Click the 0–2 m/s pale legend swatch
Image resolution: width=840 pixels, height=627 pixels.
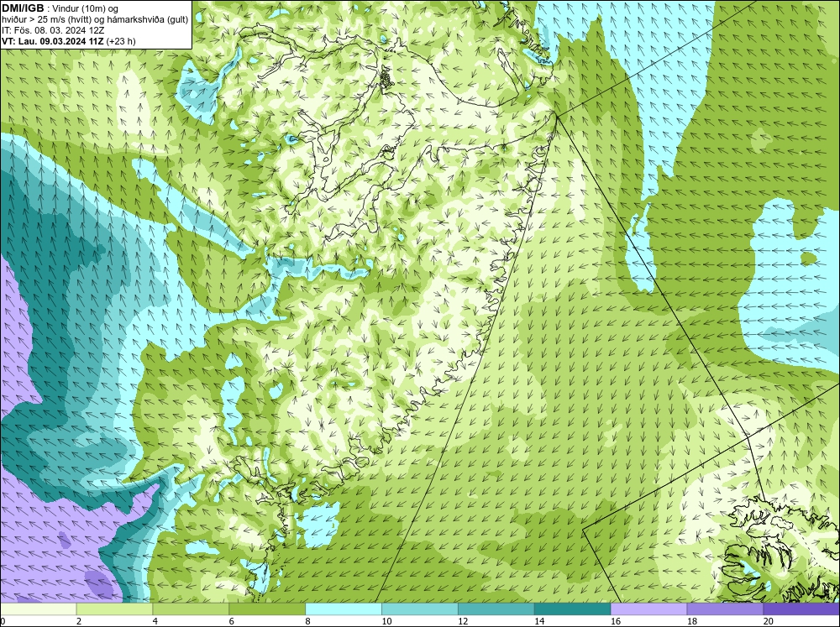38,609
